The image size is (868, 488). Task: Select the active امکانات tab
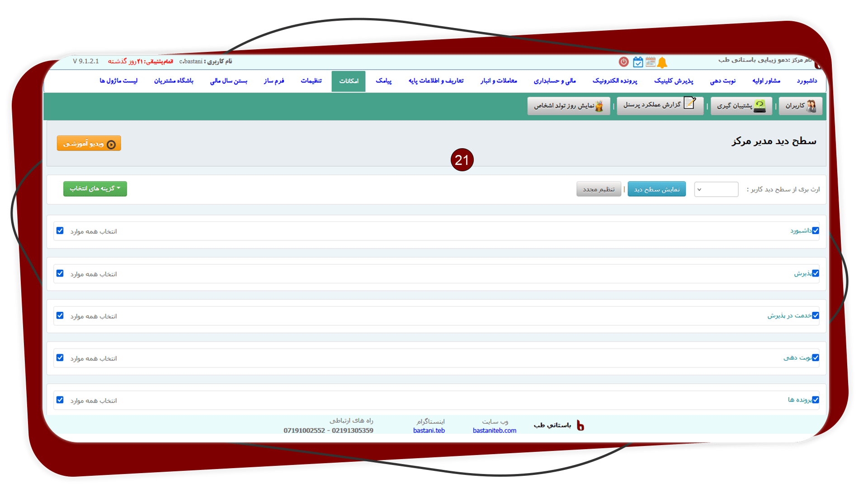pos(349,81)
